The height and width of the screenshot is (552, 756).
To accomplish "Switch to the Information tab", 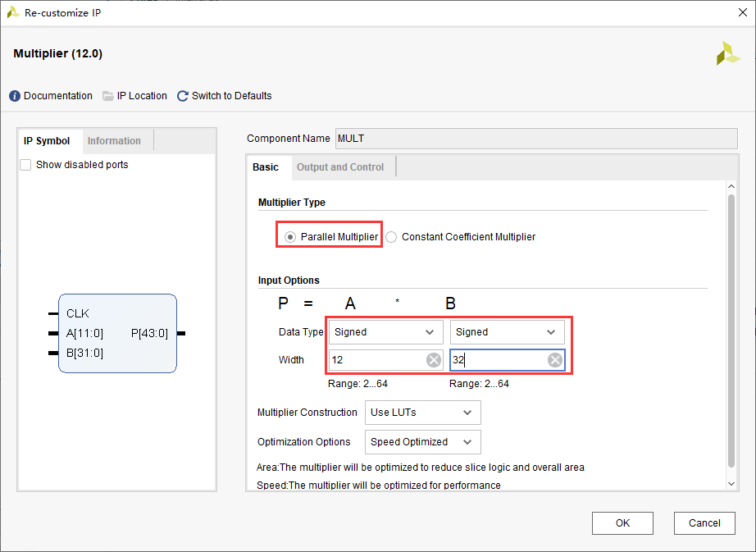I will 114,141.
